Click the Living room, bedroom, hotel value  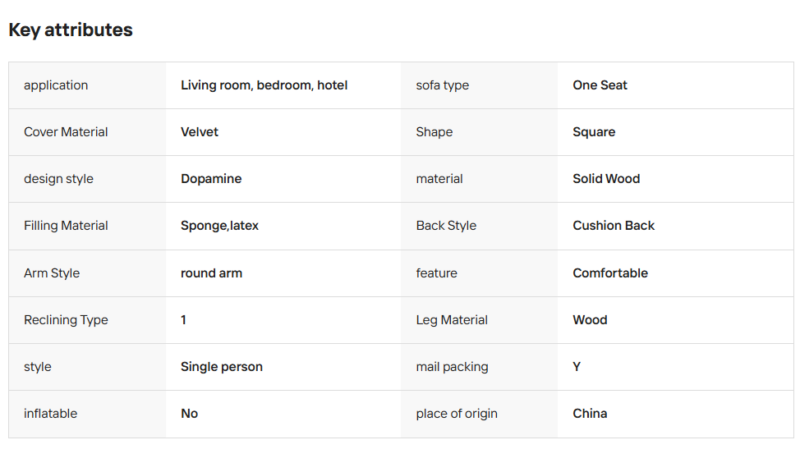click(x=264, y=85)
